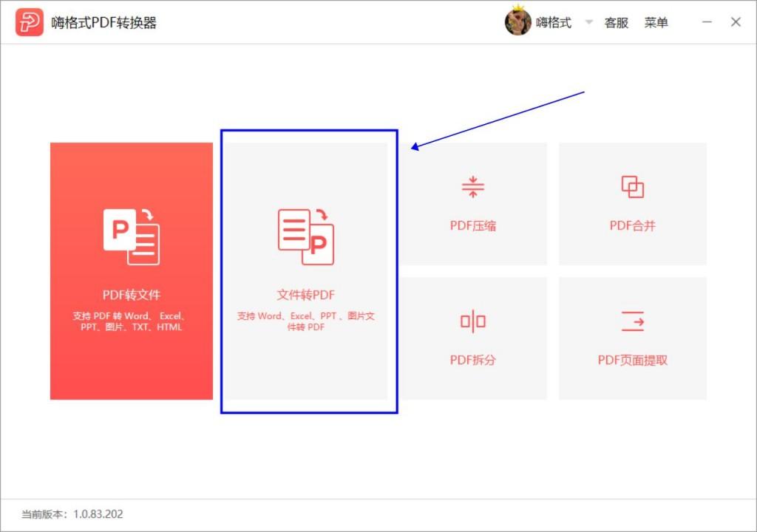Click the PDF合并 merge icon
The image size is (757, 532).
(x=633, y=186)
